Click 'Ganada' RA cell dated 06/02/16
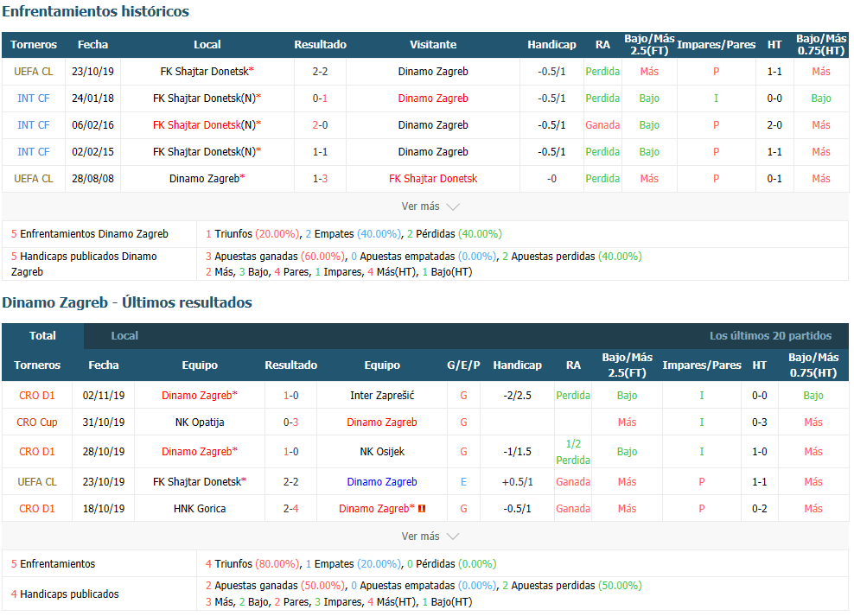Screen dimensions: 854x616 pyautogui.click(x=602, y=124)
